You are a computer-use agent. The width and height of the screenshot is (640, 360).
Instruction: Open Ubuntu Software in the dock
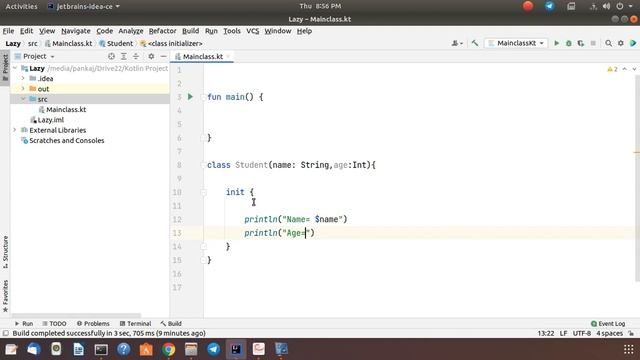click(146, 349)
